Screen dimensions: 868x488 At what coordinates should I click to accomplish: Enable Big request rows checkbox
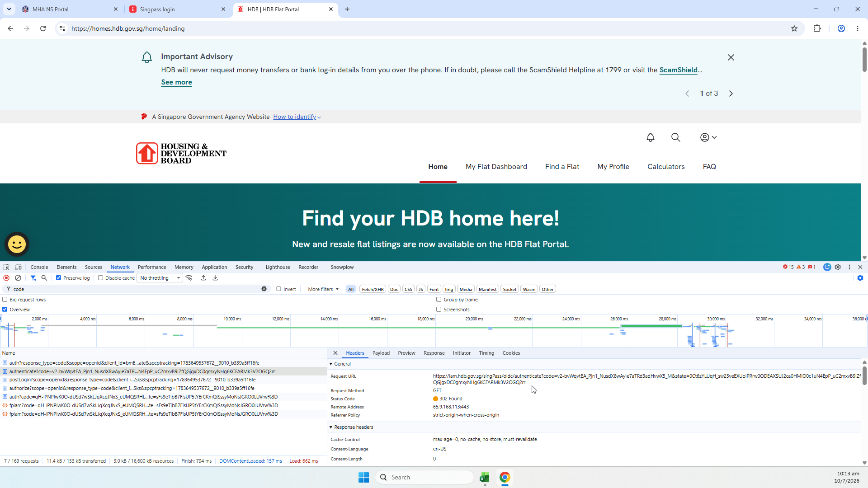point(5,300)
